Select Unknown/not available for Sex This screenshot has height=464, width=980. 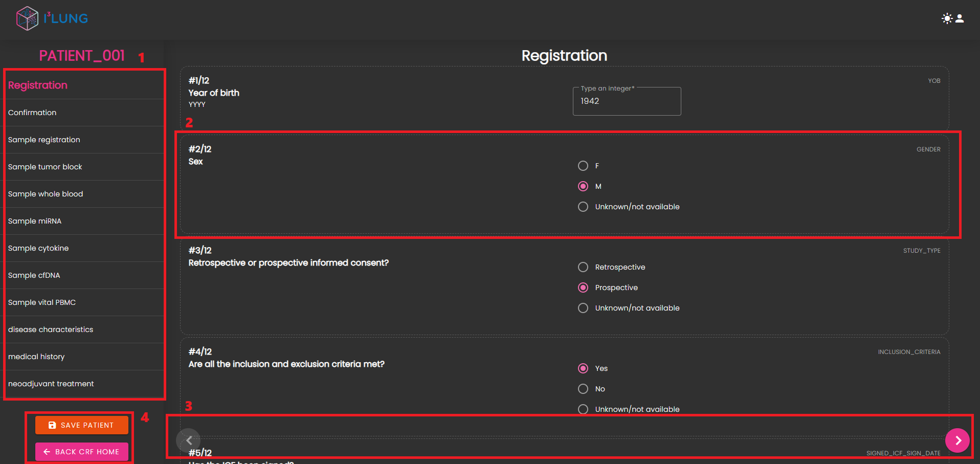[583, 207]
